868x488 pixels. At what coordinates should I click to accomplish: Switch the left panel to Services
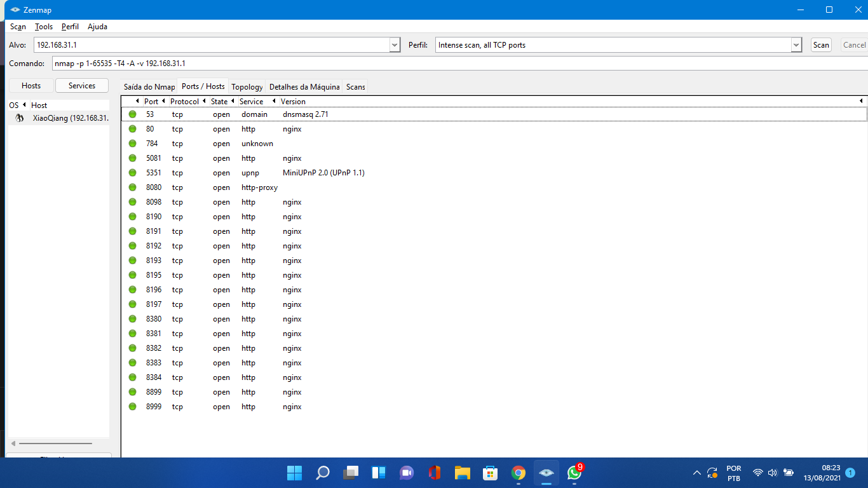[82, 86]
